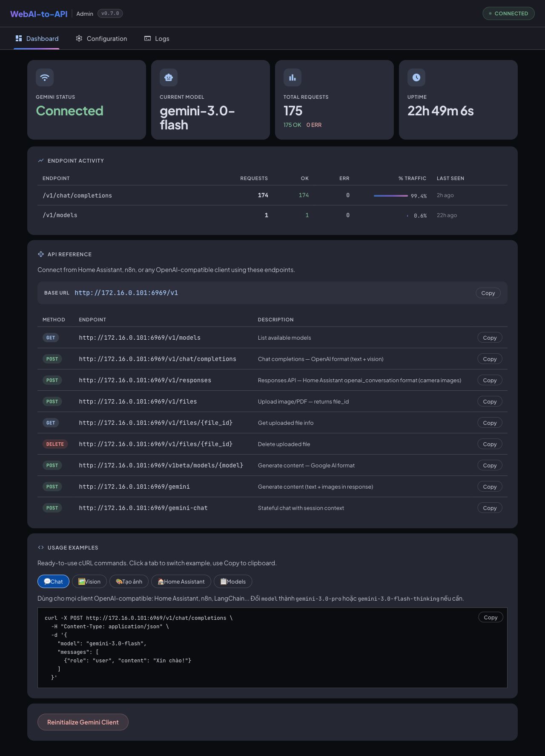
Task: Click the v0.7.0 version badge
Action: pyautogui.click(x=110, y=13)
